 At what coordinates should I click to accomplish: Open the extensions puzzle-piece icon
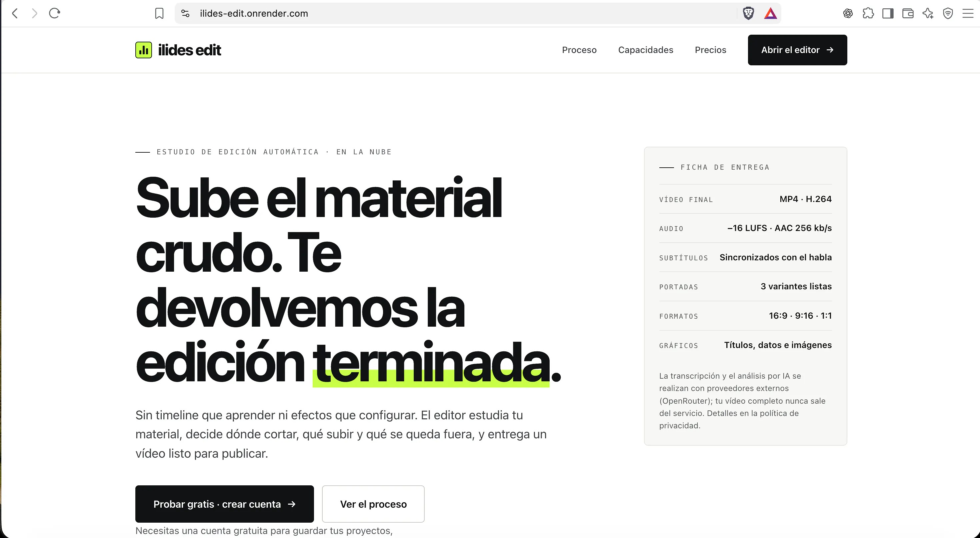click(868, 14)
